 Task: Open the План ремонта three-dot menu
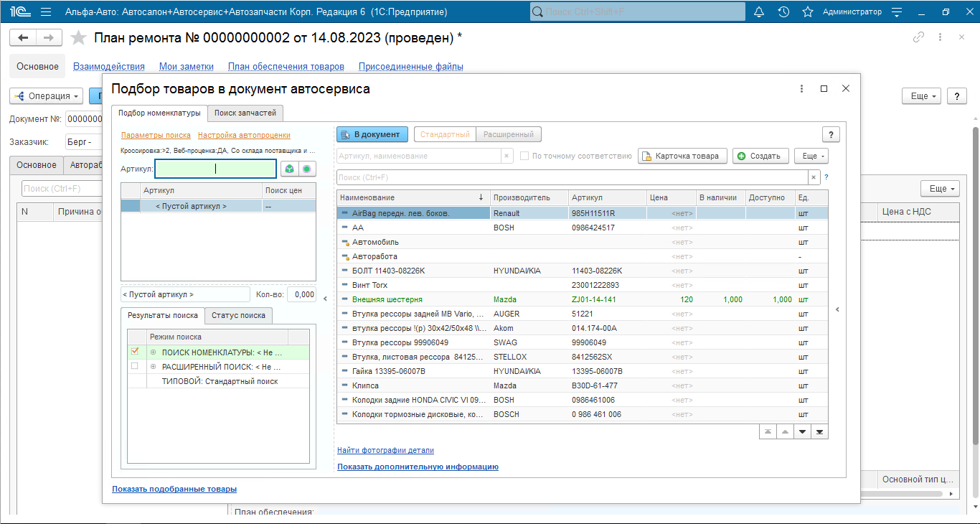tap(940, 37)
